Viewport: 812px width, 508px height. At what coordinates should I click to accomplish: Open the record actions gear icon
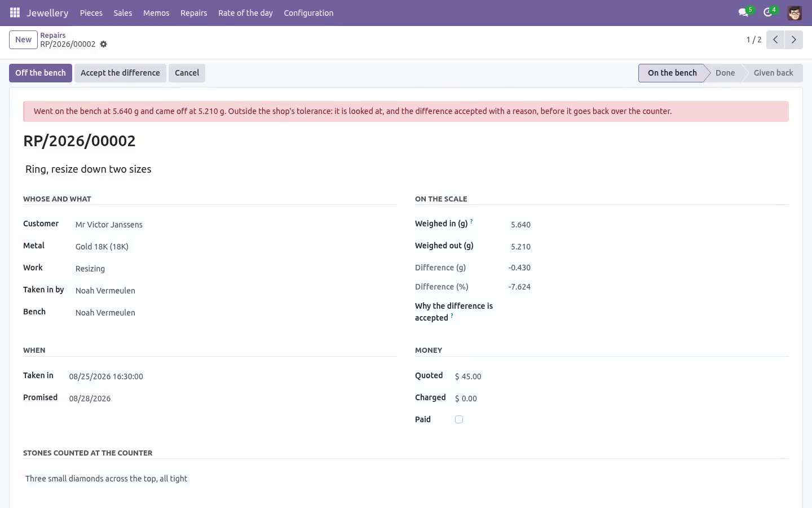(103, 44)
